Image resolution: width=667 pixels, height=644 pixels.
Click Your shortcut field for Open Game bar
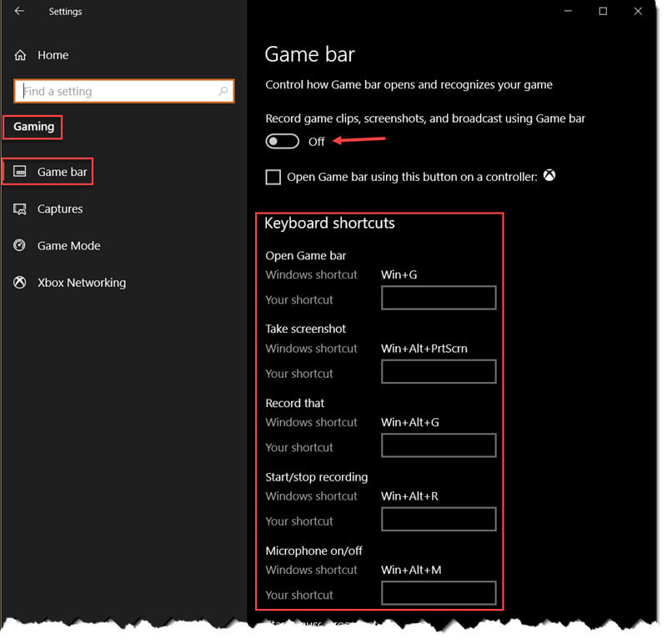(439, 298)
